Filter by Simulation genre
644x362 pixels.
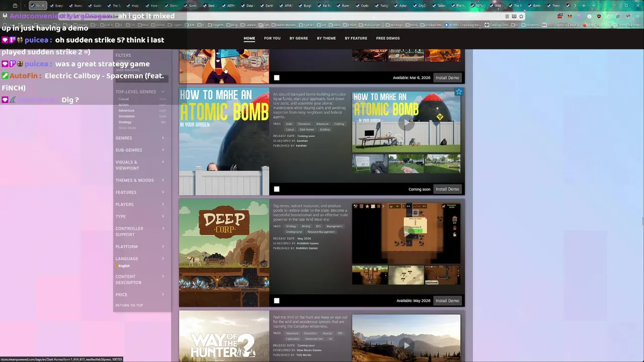coord(127,116)
